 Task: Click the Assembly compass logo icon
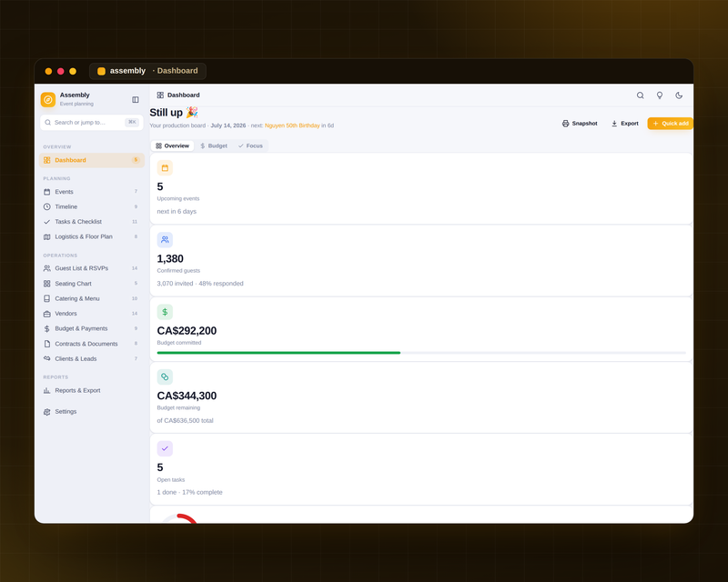(48, 99)
